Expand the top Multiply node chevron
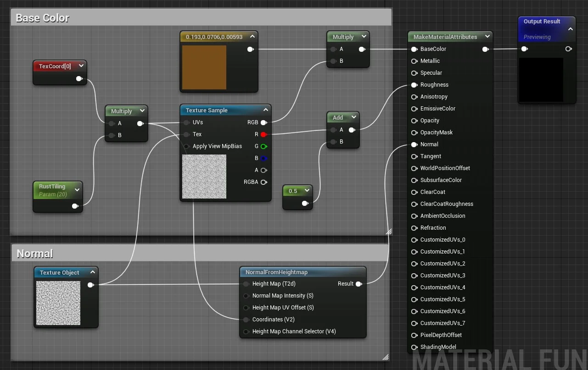 364,37
